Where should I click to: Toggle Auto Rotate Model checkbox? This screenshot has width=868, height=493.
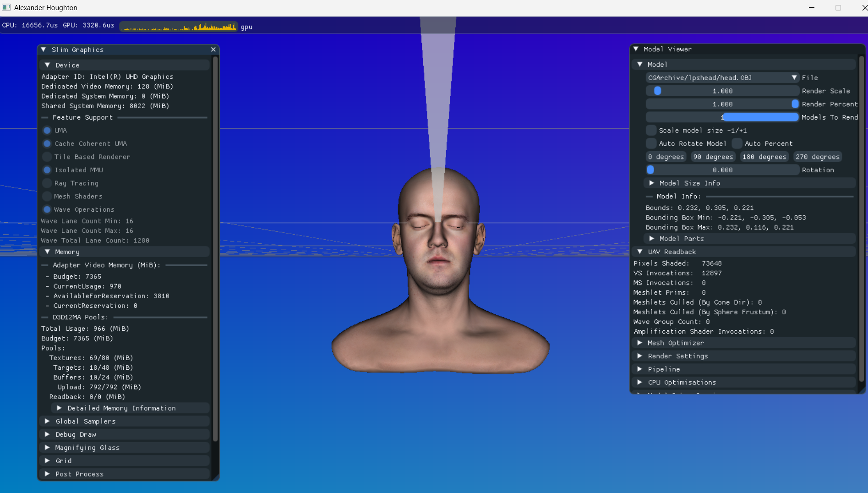(651, 144)
